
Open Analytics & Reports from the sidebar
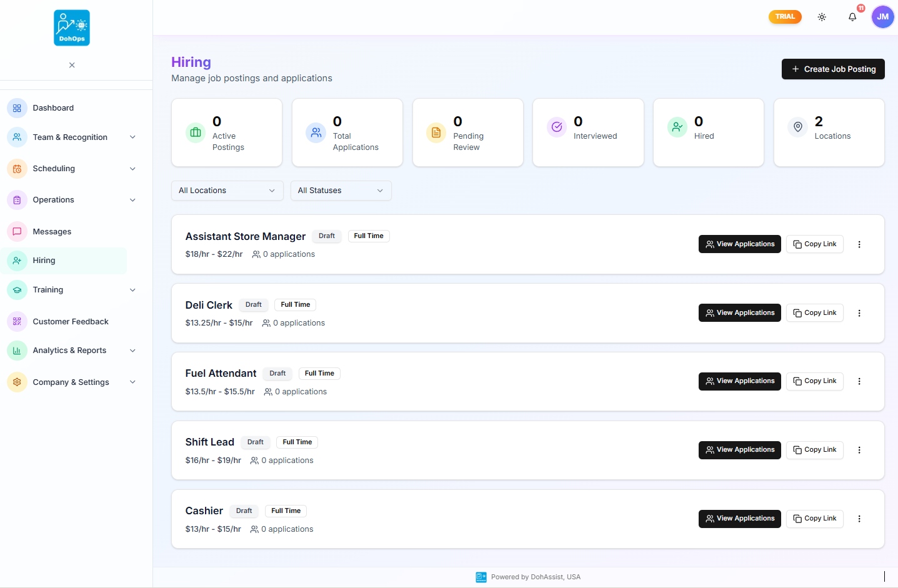click(69, 351)
